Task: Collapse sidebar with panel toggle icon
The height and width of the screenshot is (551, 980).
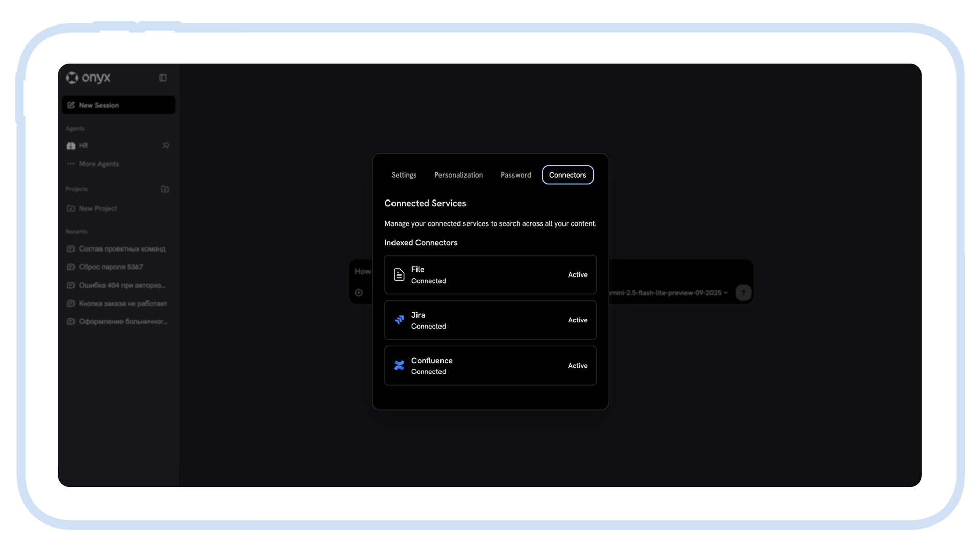Action: pyautogui.click(x=163, y=78)
